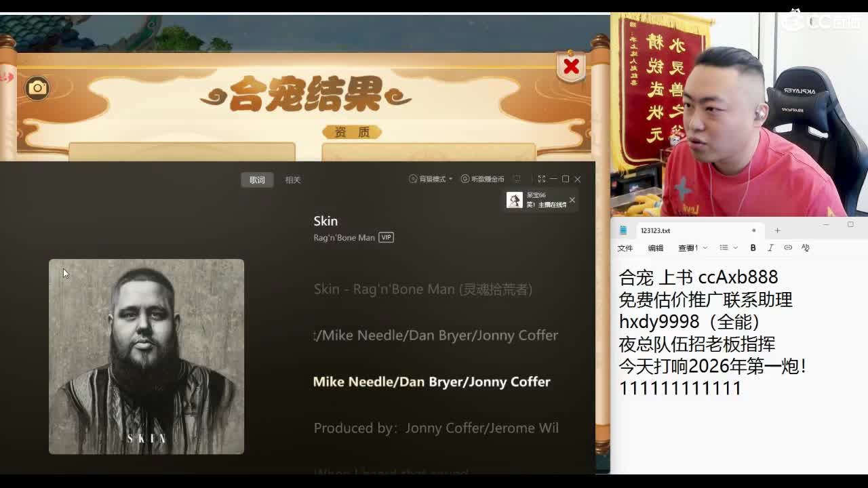This screenshot has width=868, height=488.
Task: Click the document icon on the 123123.txt tab
Action: tap(623, 230)
